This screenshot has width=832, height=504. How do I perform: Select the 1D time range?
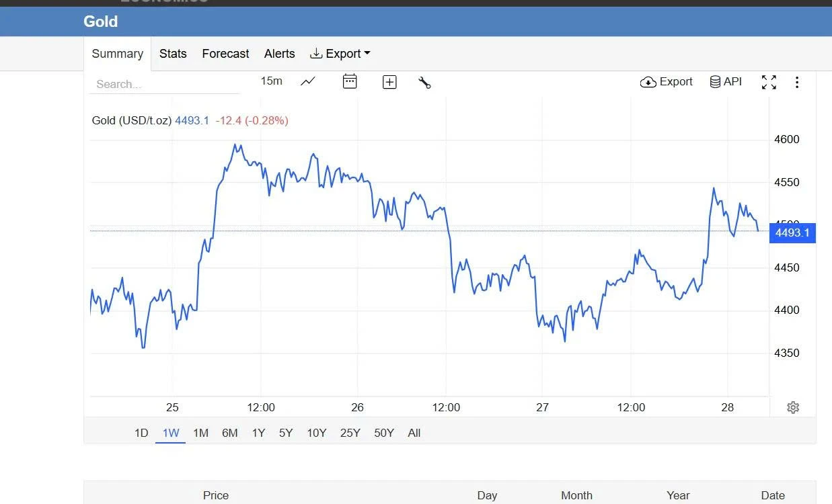pyautogui.click(x=141, y=433)
